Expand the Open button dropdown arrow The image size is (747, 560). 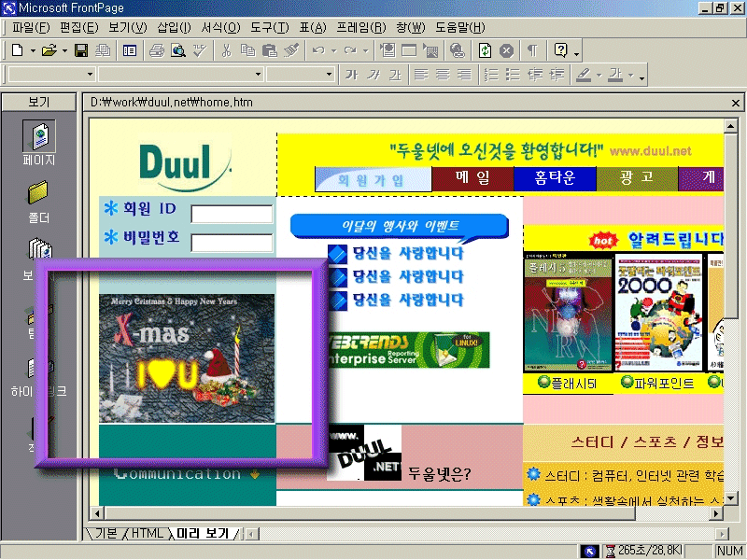point(64,50)
